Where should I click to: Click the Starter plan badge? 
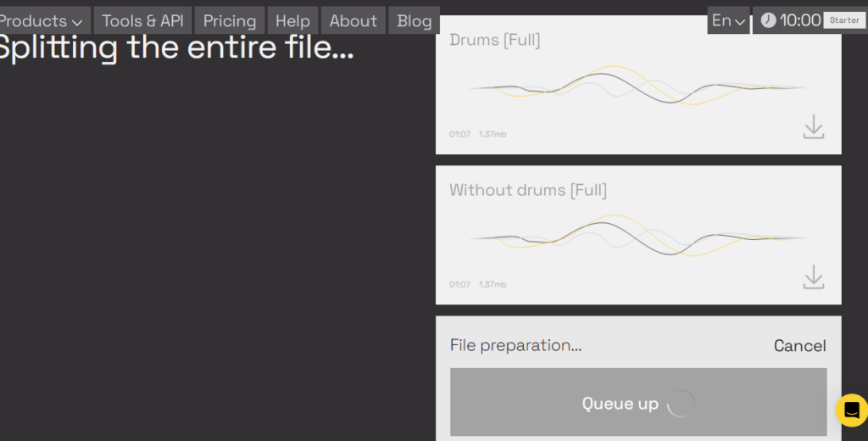tap(844, 20)
